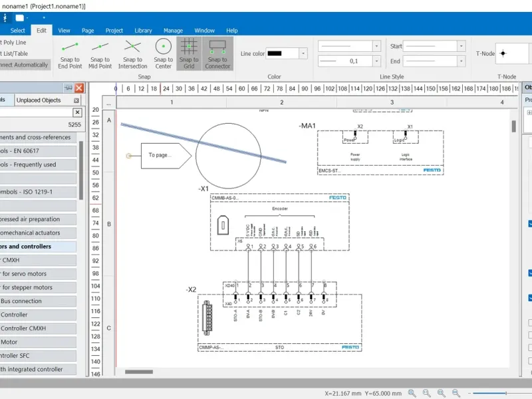Select the Unplaced Objects tab
Image resolution: width=532 pixels, height=399 pixels.
coord(39,100)
